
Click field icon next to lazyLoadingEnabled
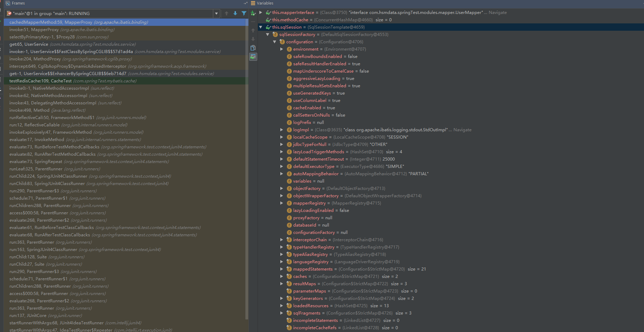click(x=289, y=211)
